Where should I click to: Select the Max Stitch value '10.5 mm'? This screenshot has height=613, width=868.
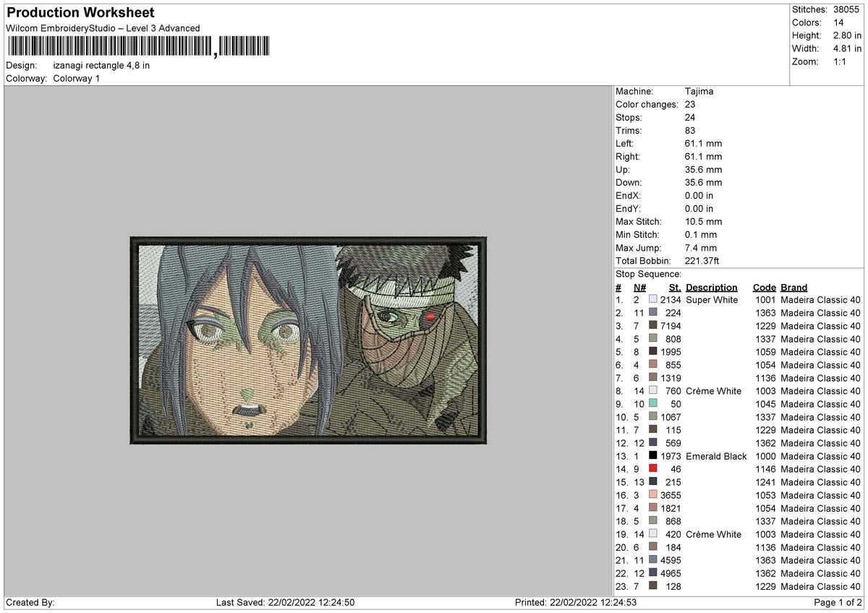coord(704,222)
